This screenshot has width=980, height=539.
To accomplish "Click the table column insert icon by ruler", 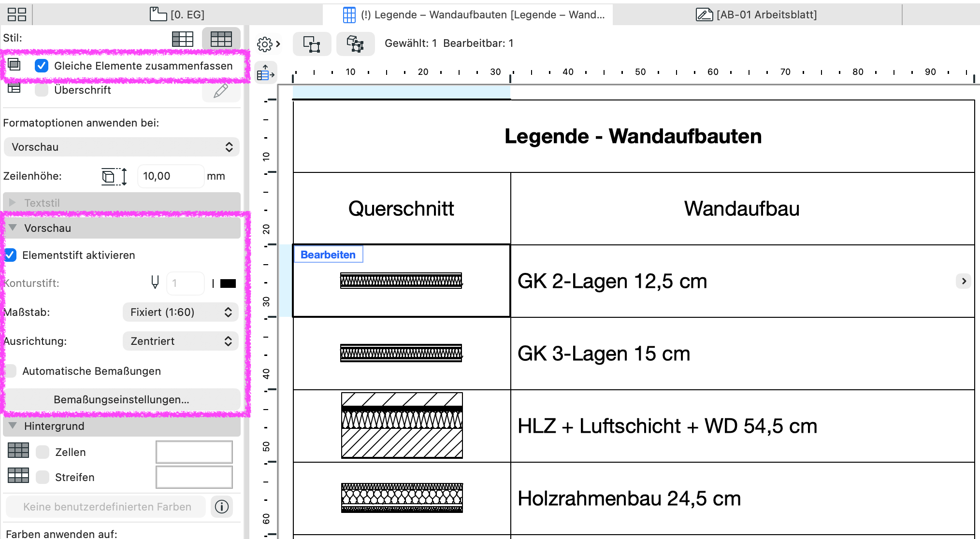I will coord(265,72).
